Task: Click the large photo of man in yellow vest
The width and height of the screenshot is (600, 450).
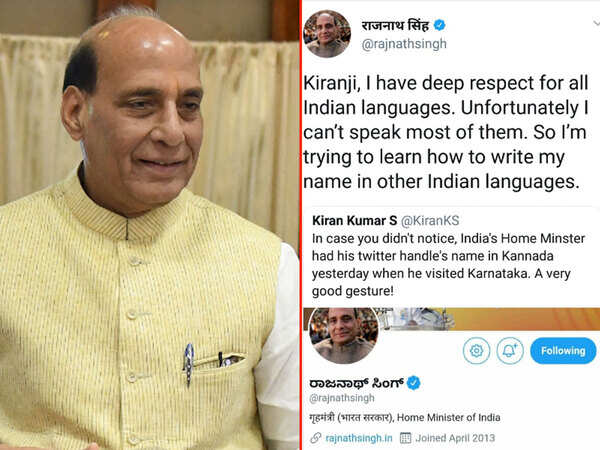Action: (x=149, y=225)
